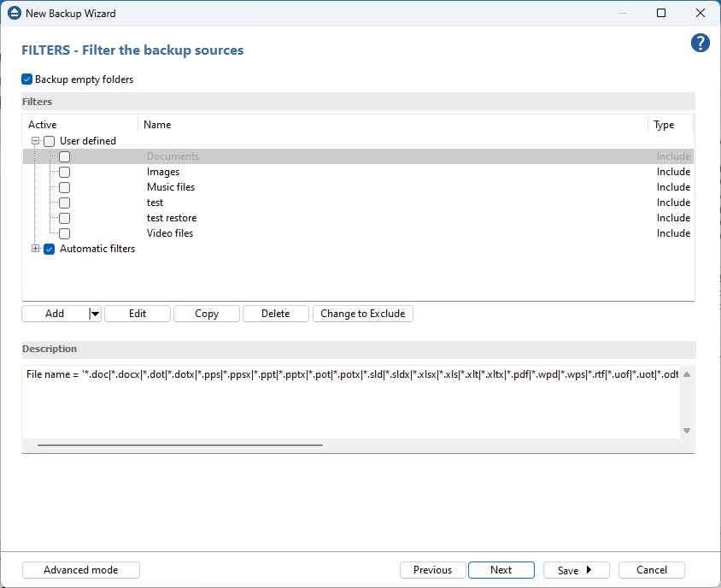Image resolution: width=721 pixels, height=588 pixels.
Task: Open the Save button arrow menu
Action: (x=589, y=570)
